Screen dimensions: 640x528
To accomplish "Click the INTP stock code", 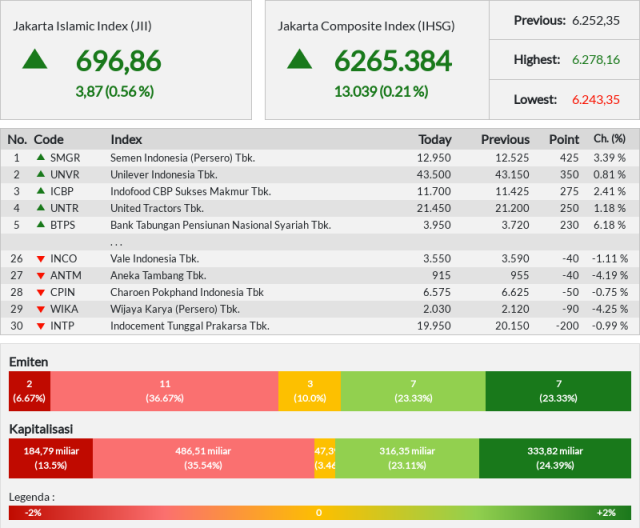I will (x=62, y=326).
